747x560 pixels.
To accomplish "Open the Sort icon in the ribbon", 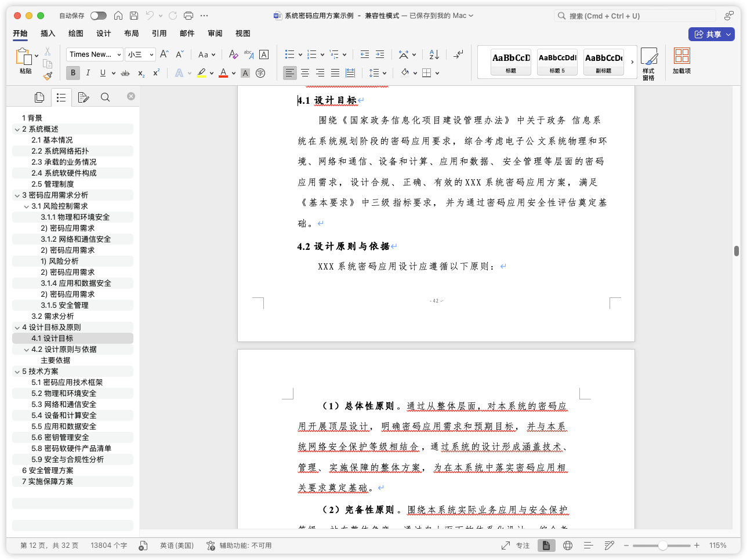I will [433, 54].
